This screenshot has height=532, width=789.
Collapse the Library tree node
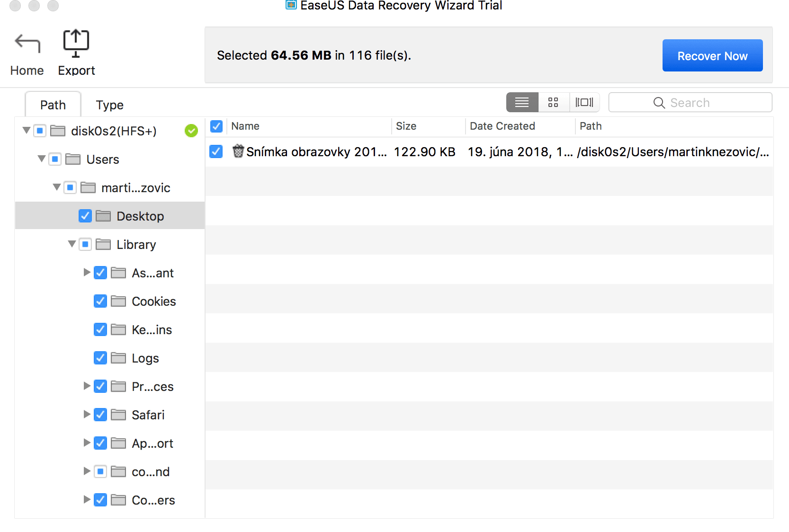(72, 244)
